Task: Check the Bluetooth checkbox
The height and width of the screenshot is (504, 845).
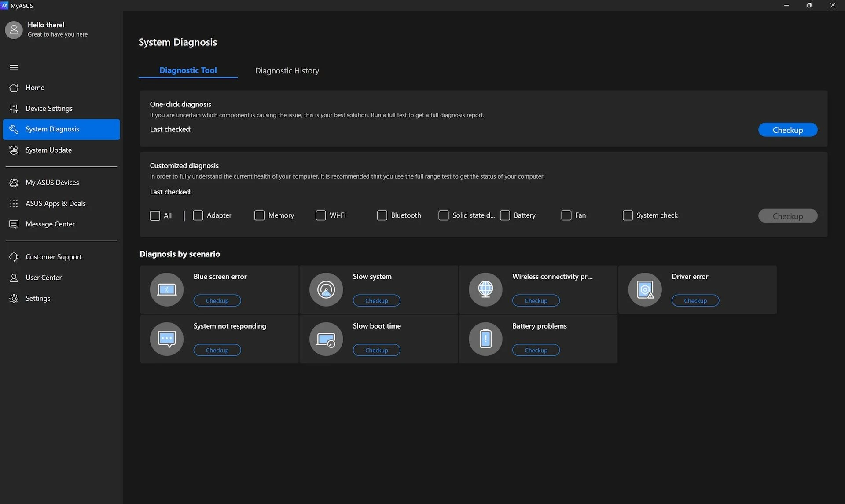Action: [x=382, y=215]
